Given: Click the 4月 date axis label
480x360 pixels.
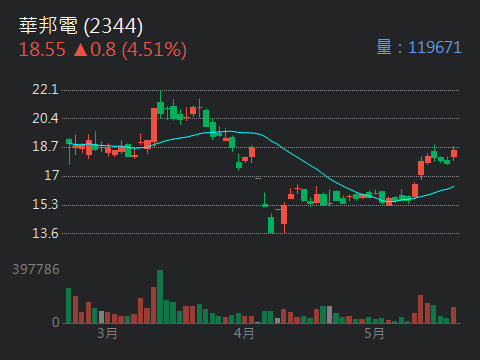Looking at the screenshot, I should [244, 333].
